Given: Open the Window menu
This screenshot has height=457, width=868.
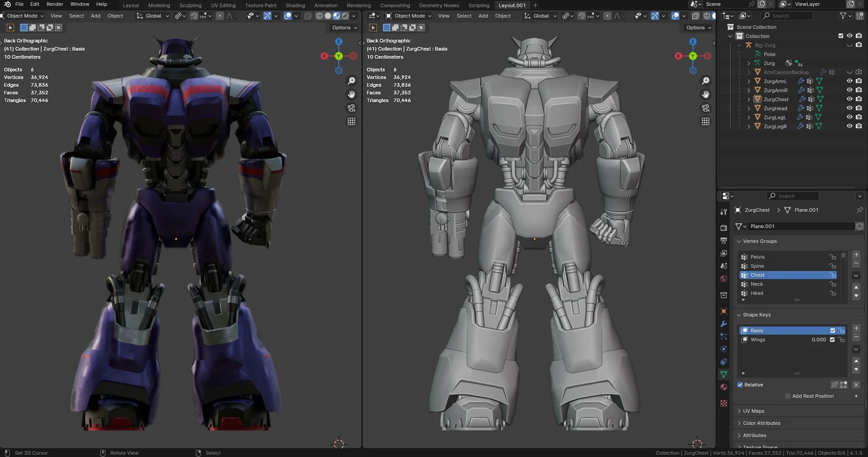Looking at the screenshot, I should point(80,4).
